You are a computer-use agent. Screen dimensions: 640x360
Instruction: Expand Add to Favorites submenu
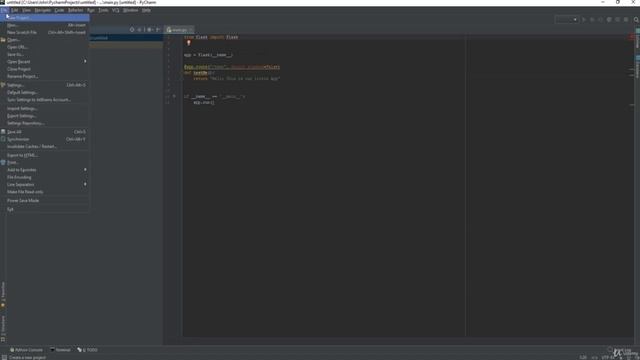tap(44, 170)
